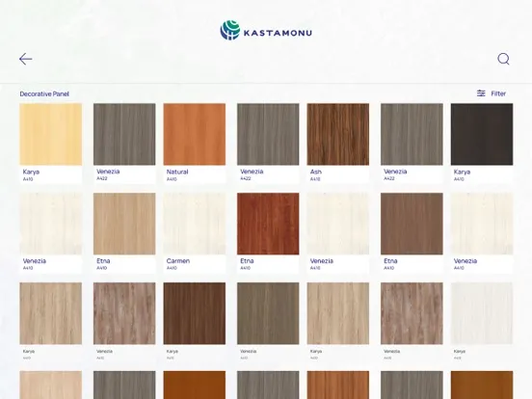This screenshot has width=532, height=399.
Task: Open the white Karya panel
Action: [482, 313]
